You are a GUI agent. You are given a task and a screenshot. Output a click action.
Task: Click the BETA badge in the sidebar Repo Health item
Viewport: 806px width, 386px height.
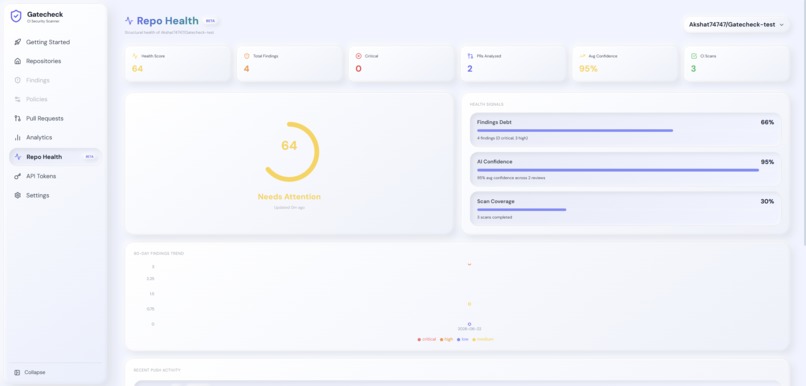coord(89,157)
